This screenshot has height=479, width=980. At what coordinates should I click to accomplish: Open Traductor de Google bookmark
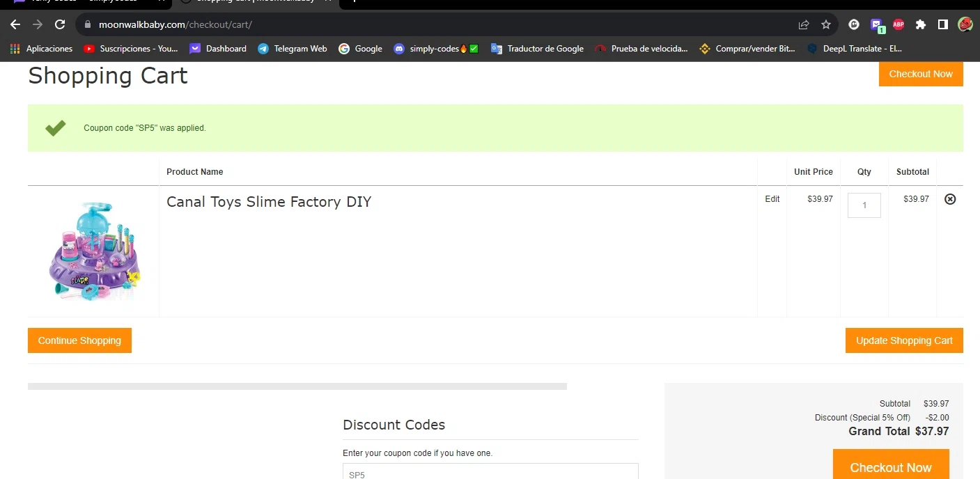[x=537, y=49]
